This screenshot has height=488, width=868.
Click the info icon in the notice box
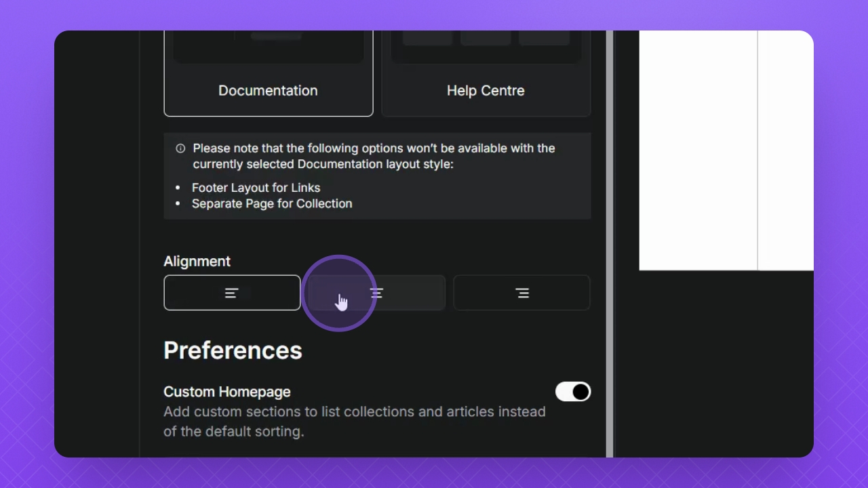[x=180, y=148]
